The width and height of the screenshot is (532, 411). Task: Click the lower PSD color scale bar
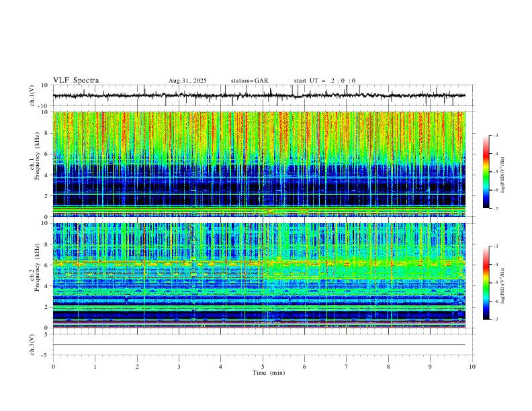(486, 283)
